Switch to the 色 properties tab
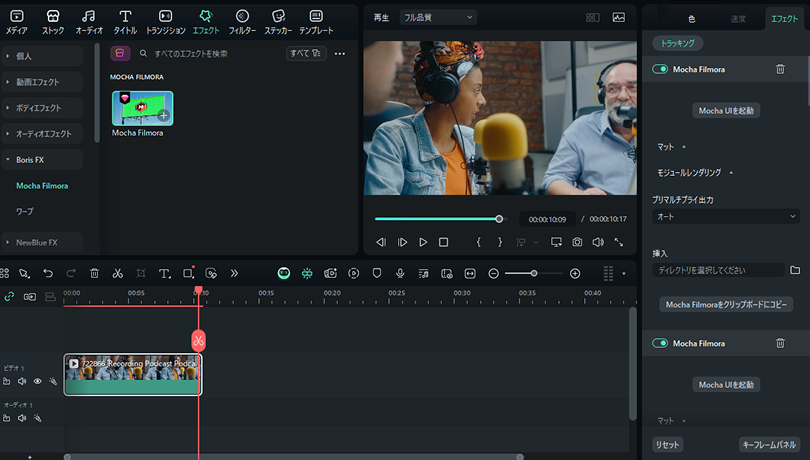Viewport: 810px width, 460px height. point(692,19)
